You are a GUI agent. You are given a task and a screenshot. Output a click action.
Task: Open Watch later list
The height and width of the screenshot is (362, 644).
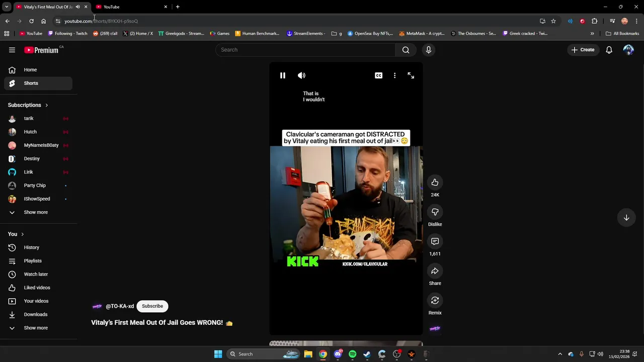coord(38,275)
